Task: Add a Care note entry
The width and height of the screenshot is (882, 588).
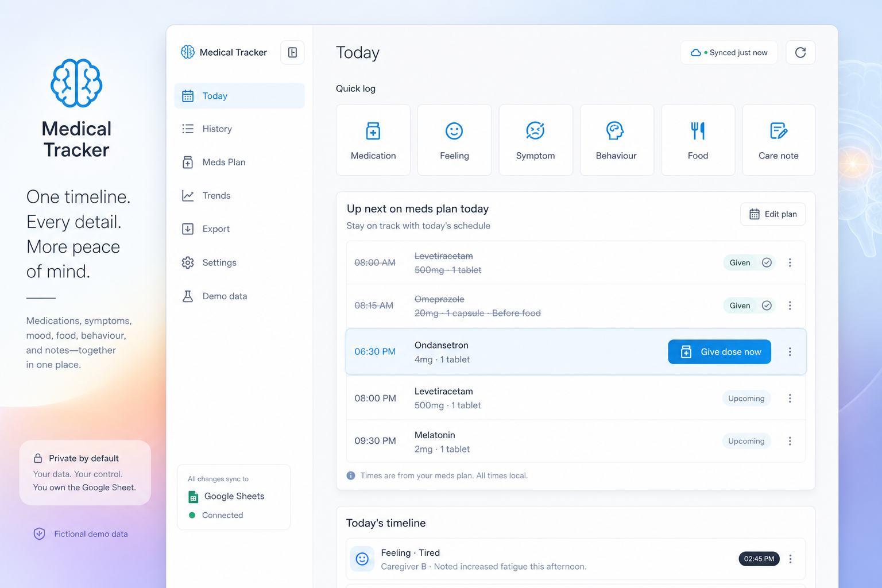Action: pos(779,140)
